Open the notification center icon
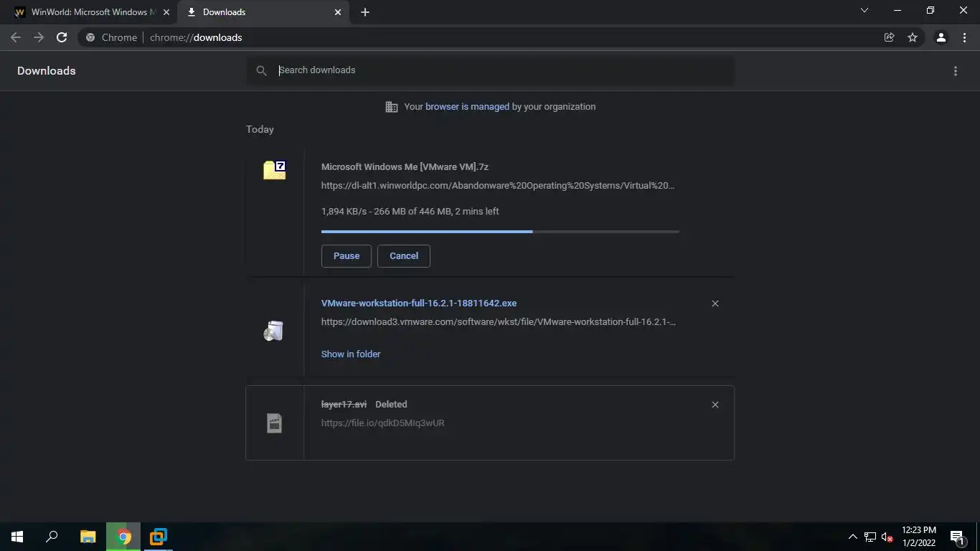This screenshot has width=980, height=551. click(x=956, y=537)
